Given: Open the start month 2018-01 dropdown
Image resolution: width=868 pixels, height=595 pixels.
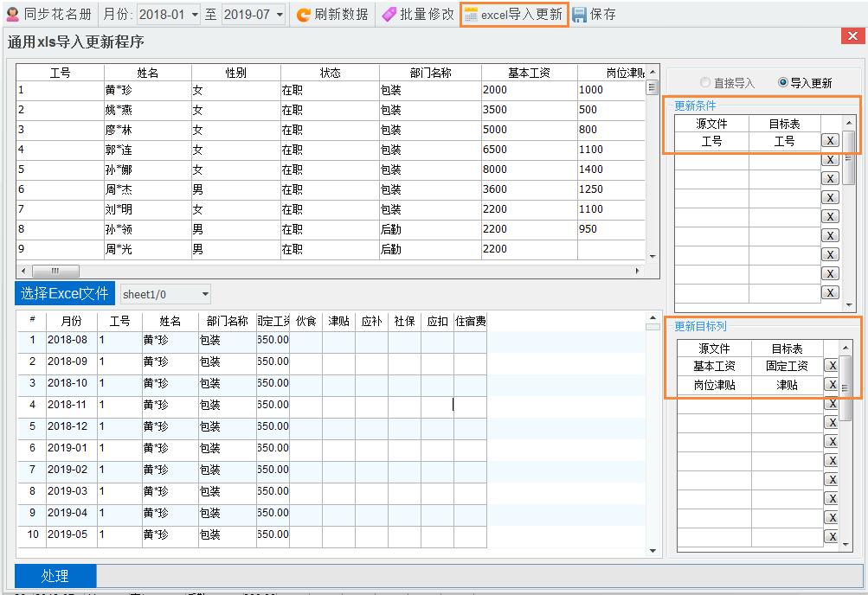Looking at the screenshot, I should pos(195,15).
